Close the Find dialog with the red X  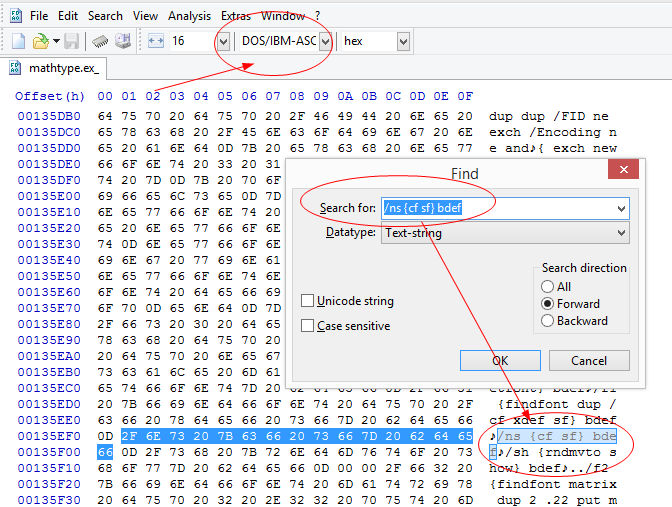[623, 169]
